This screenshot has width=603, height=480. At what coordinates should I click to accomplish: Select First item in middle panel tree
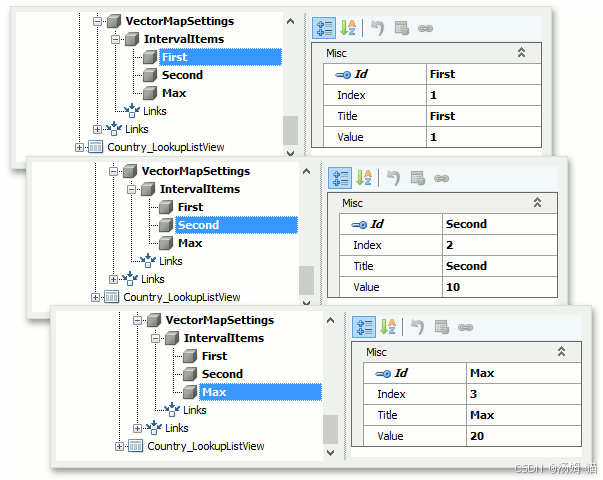click(x=190, y=207)
